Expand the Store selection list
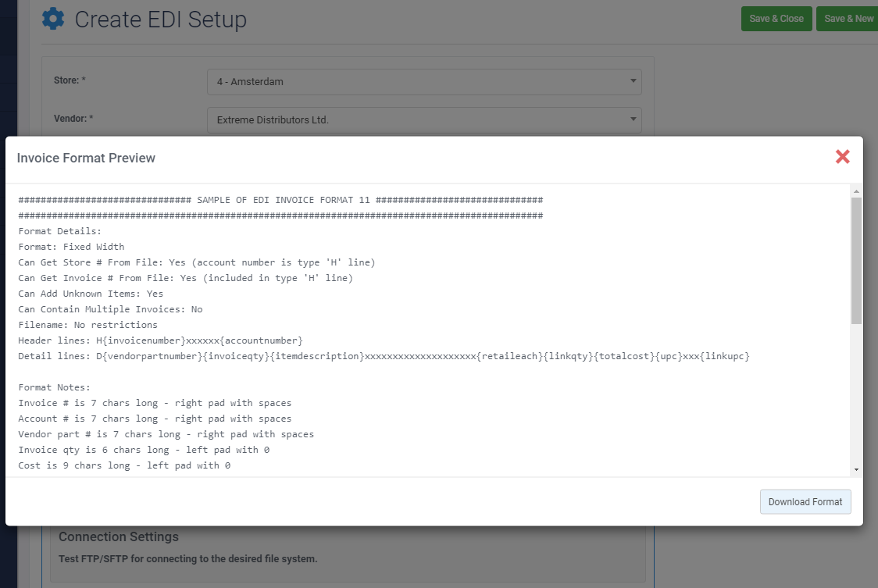This screenshot has height=588, width=878. coord(634,81)
